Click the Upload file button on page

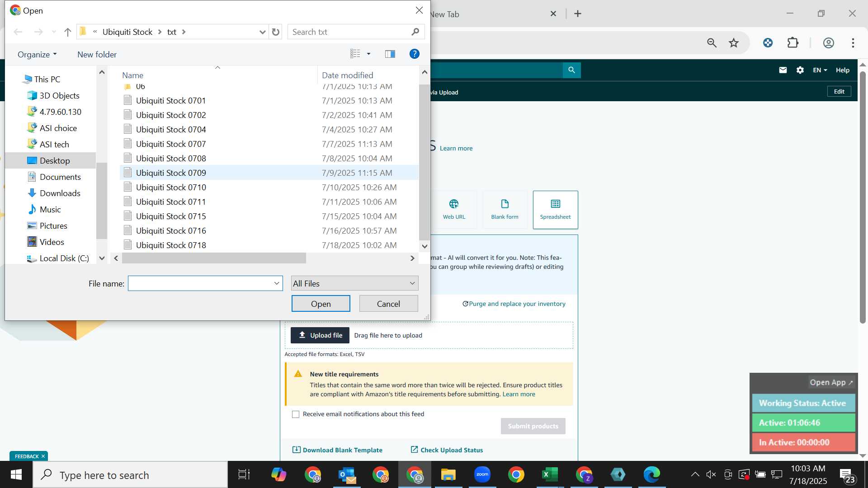tap(320, 335)
